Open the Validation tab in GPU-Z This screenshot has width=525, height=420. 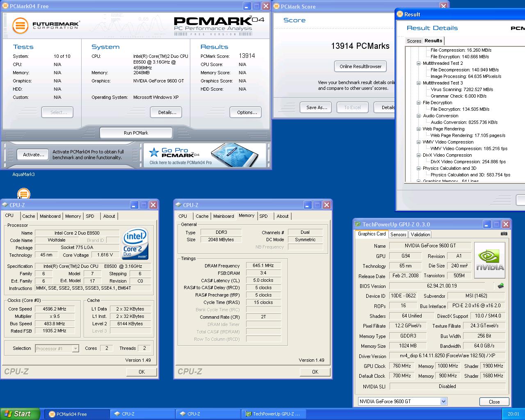coord(420,235)
